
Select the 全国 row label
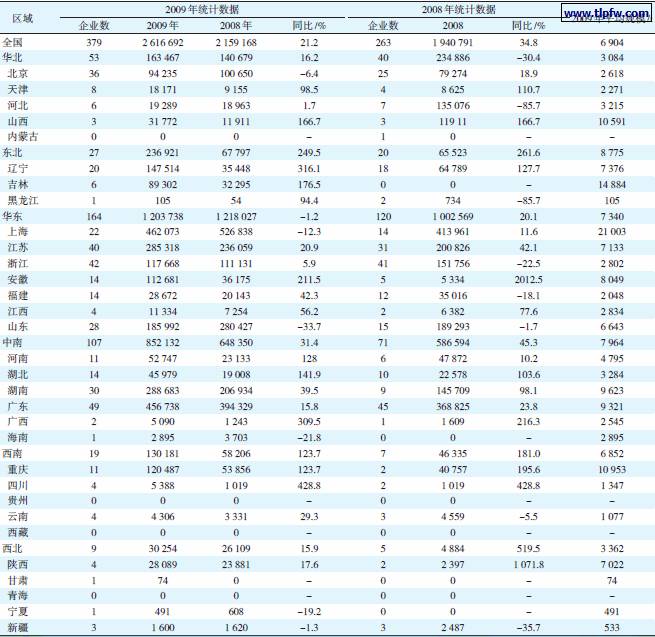tap(14, 43)
